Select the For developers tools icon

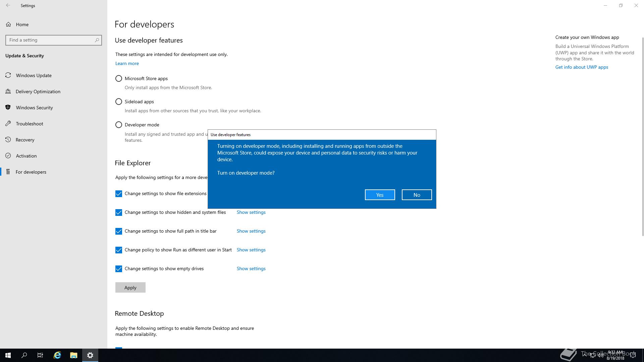(8, 172)
